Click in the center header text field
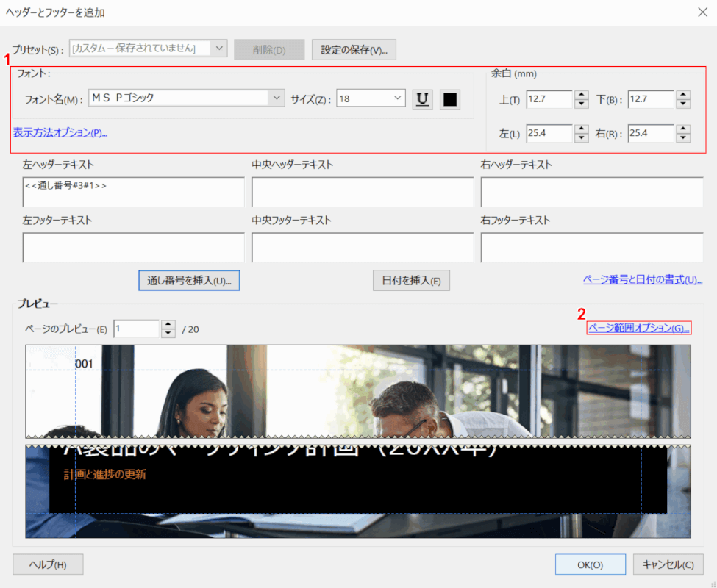 tap(363, 192)
